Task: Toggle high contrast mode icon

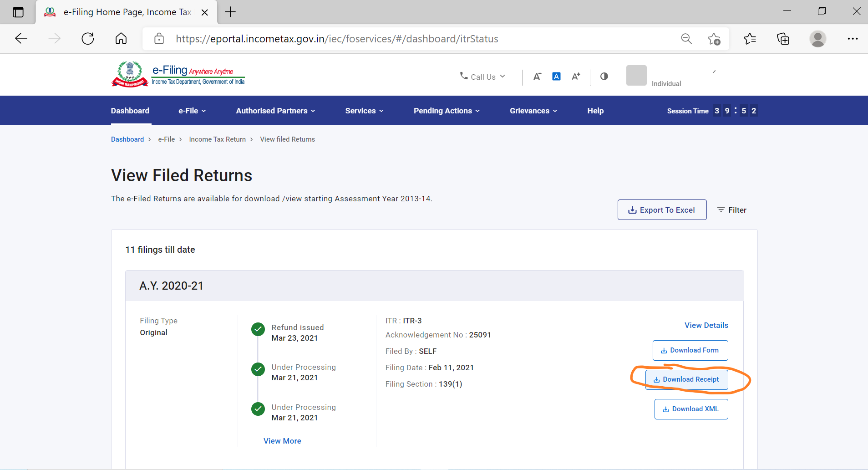Action: [604, 77]
